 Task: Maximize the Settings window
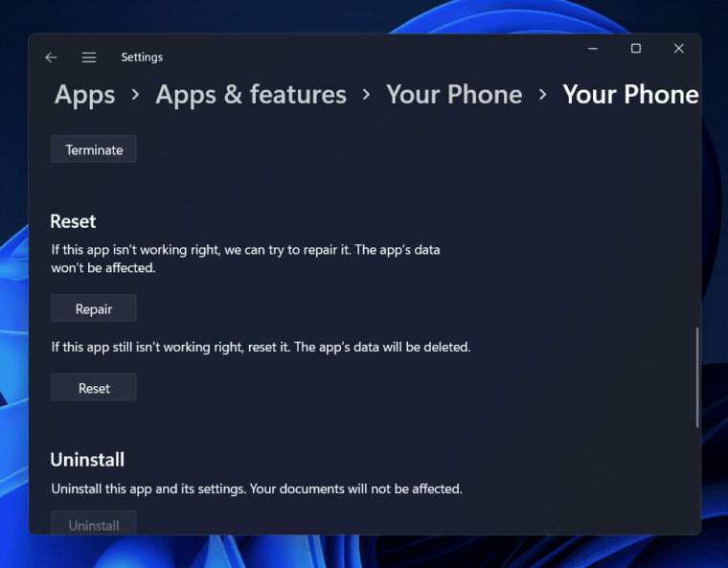[x=636, y=48]
